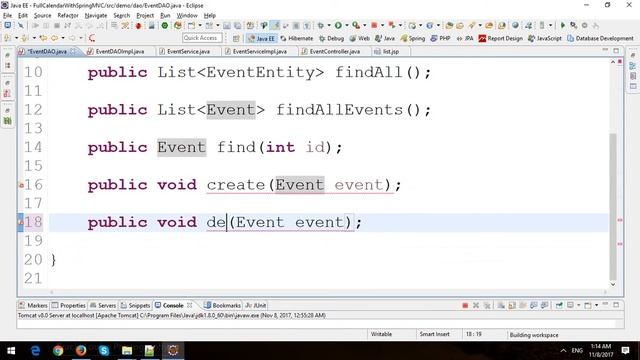Open the Properties view tab
640x360 pixels.
click(69, 305)
